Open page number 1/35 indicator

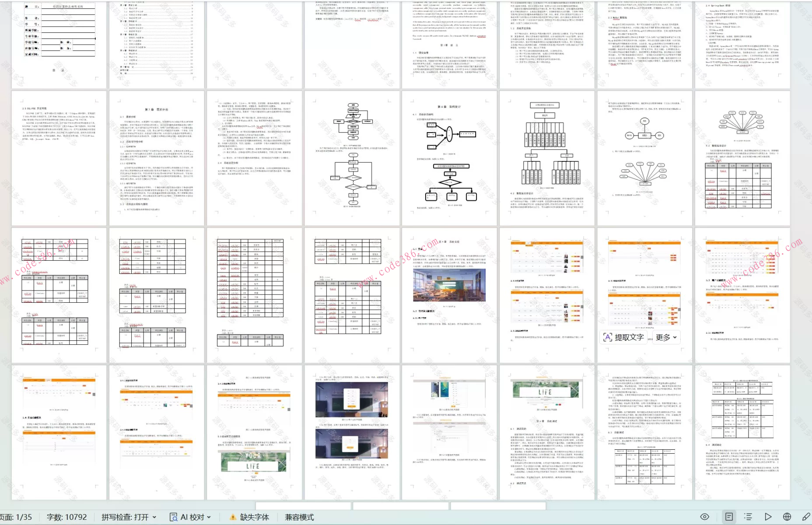click(x=16, y=517)
